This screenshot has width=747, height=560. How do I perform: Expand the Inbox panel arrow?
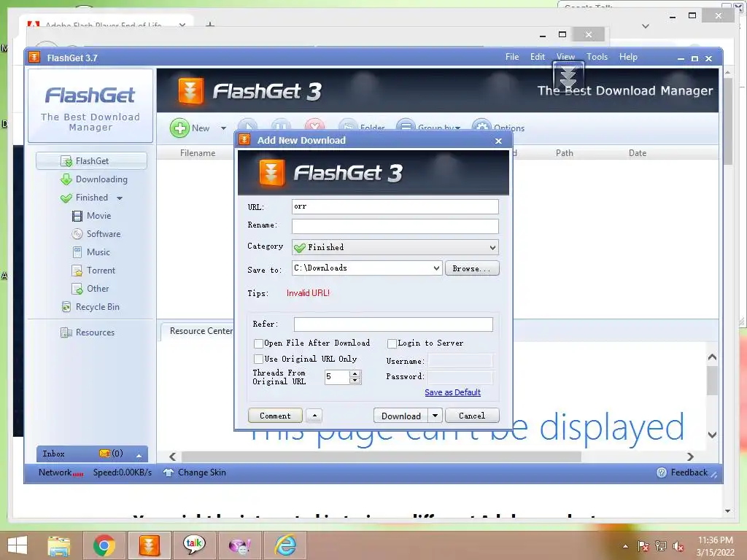click(139, 455)
